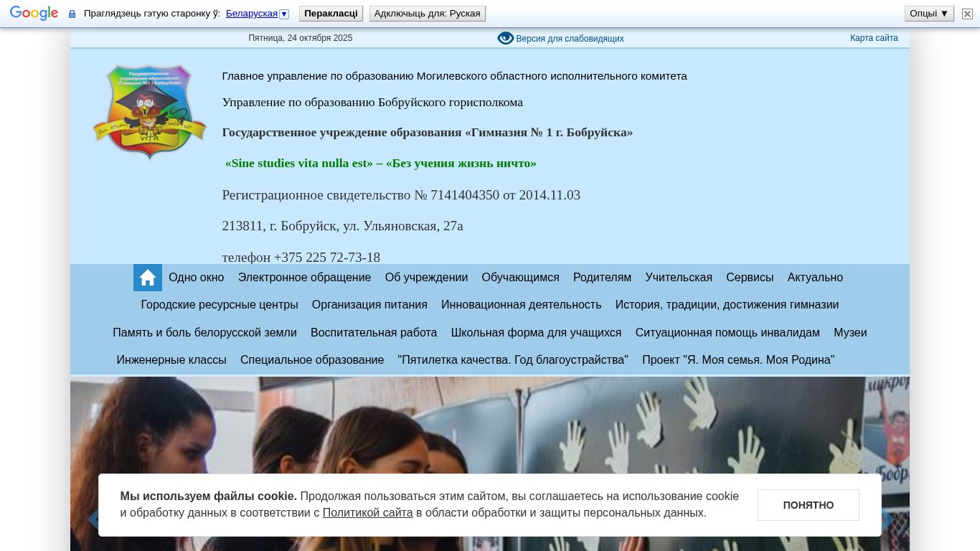Select Воспитательная работа menu item
This screenshot has height=551, width=980.
tap(374, 333)
